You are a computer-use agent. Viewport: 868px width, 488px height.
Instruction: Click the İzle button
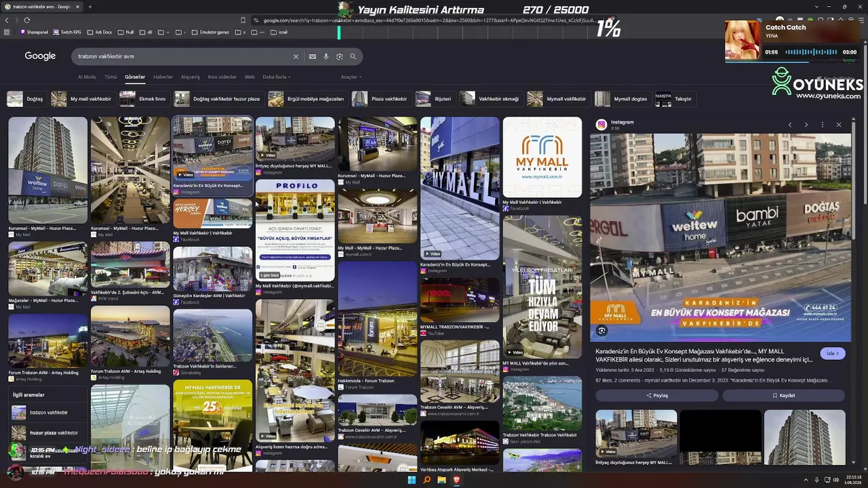pyautogui.click(x=833, y=353)
